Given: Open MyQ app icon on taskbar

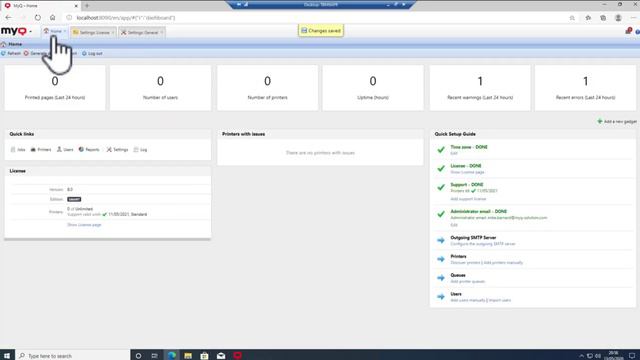Looking at the screenshot, I should 238,356.
